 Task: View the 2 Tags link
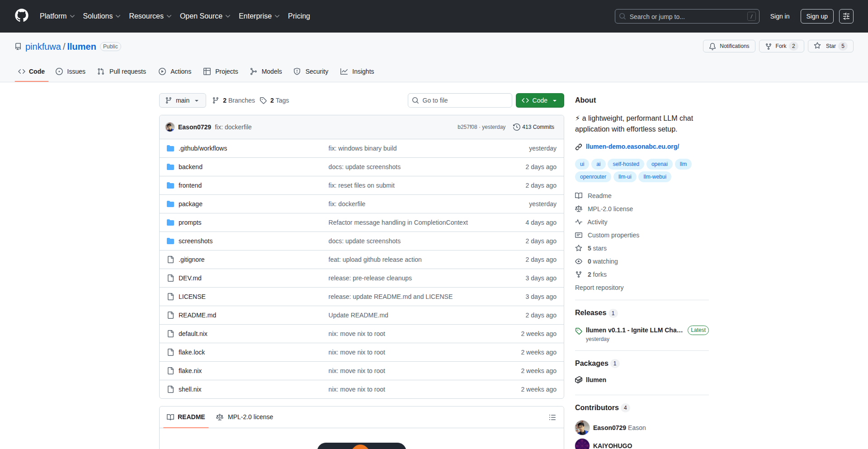tap(274, 100)
